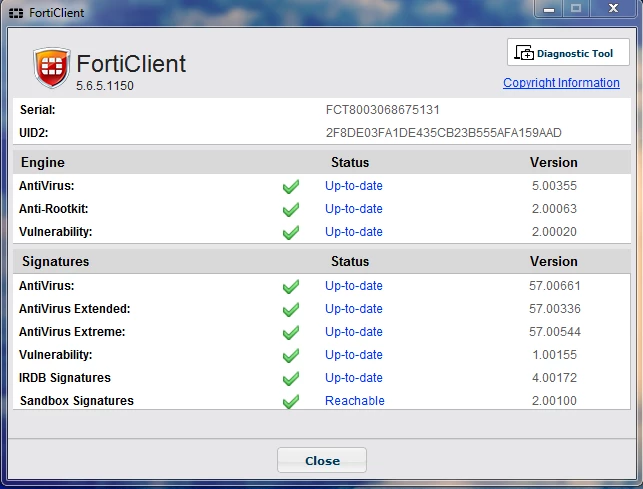Click the IRDB Signatures label
This screenshot has width=643, height=489.
[65, 377]
